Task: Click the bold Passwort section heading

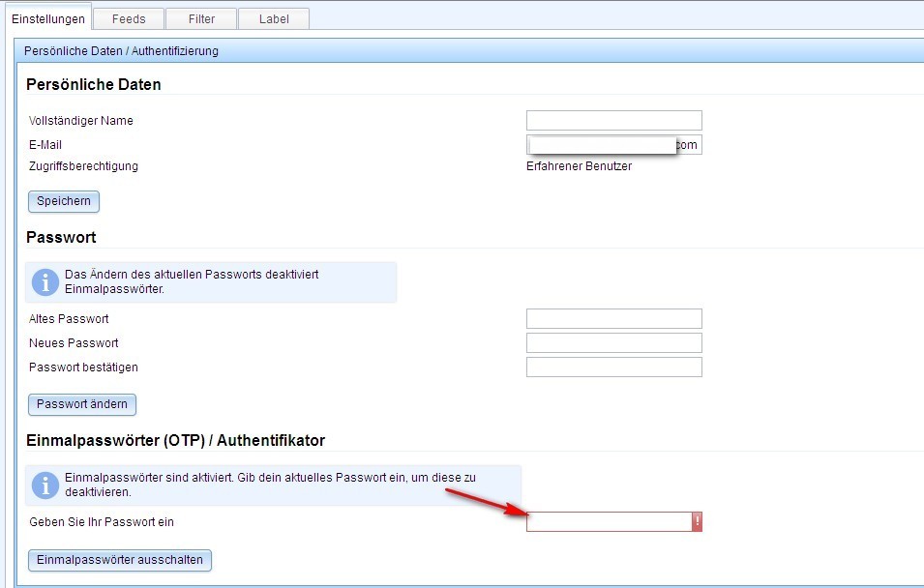Action: point(61,237)
